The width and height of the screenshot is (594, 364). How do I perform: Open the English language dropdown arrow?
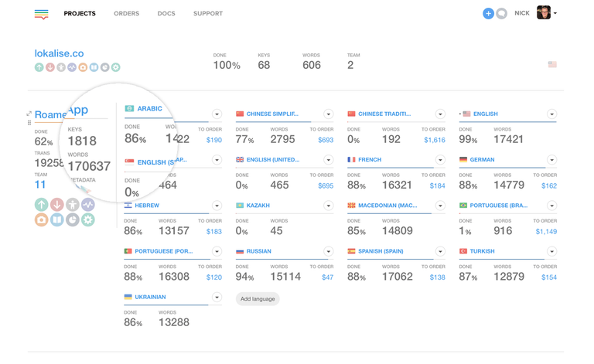click(x=552, y=114)
